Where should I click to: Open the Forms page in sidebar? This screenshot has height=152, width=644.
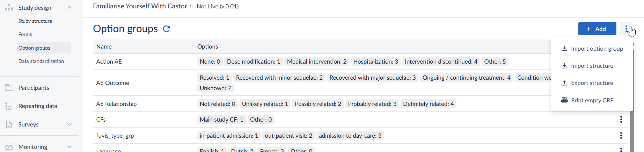25,34
